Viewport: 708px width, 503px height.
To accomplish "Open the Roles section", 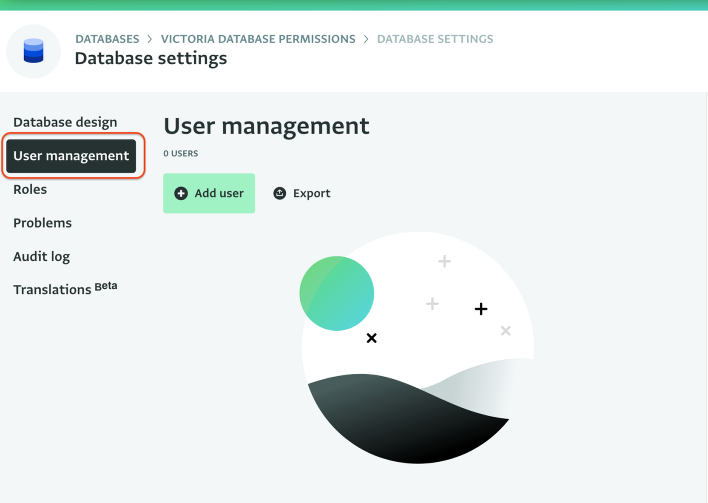I will coord(30,189).
